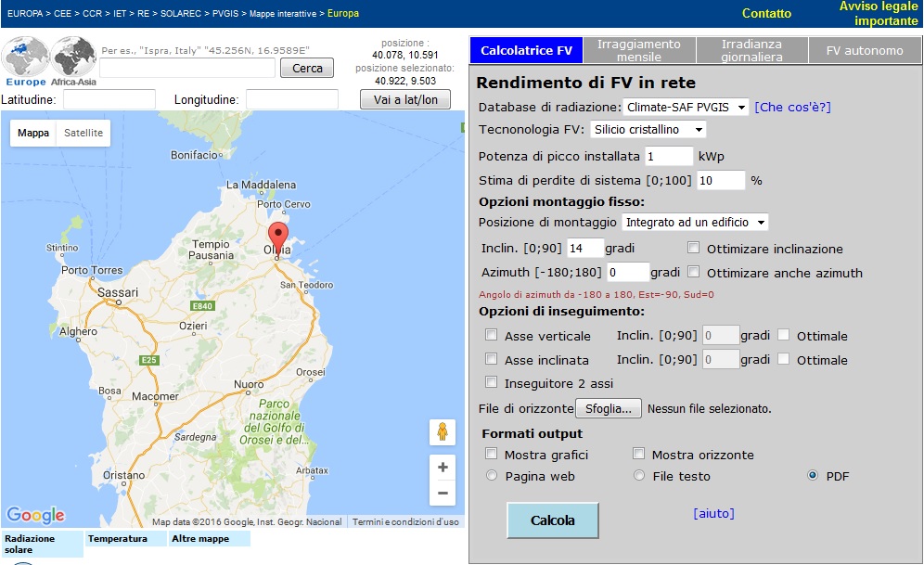Switch the map to Satellite view
924x565 pixels.
pyautogui.click(x=83, y=134)
